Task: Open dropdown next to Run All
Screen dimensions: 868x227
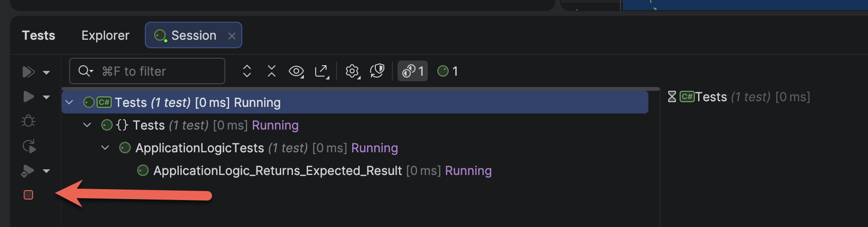Action: [x=46, y=72]
